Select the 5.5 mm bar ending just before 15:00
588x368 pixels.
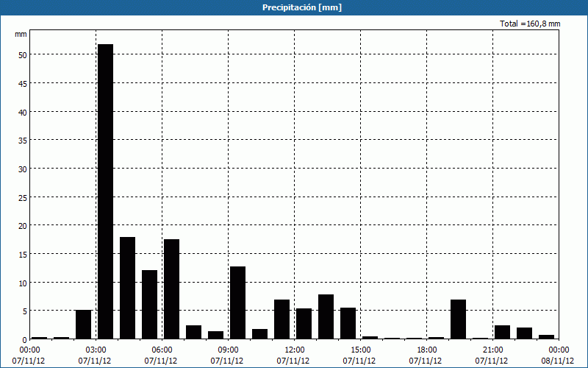click(x=348, y=323)
